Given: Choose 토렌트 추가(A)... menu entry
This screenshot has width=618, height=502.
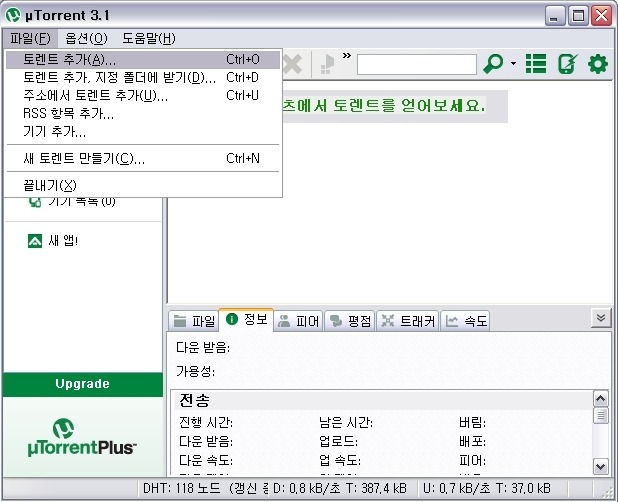Looking at the screenshot, I should coord(143,59).
